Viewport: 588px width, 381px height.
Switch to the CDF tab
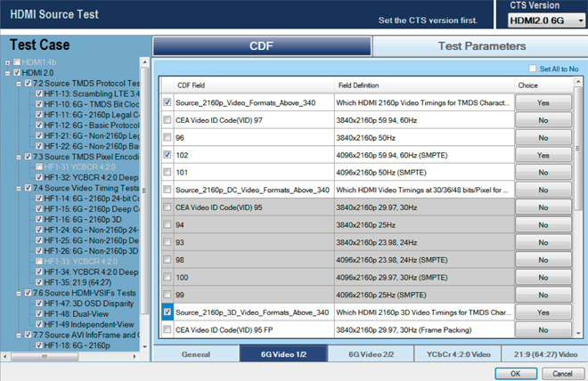coord(262,46)
